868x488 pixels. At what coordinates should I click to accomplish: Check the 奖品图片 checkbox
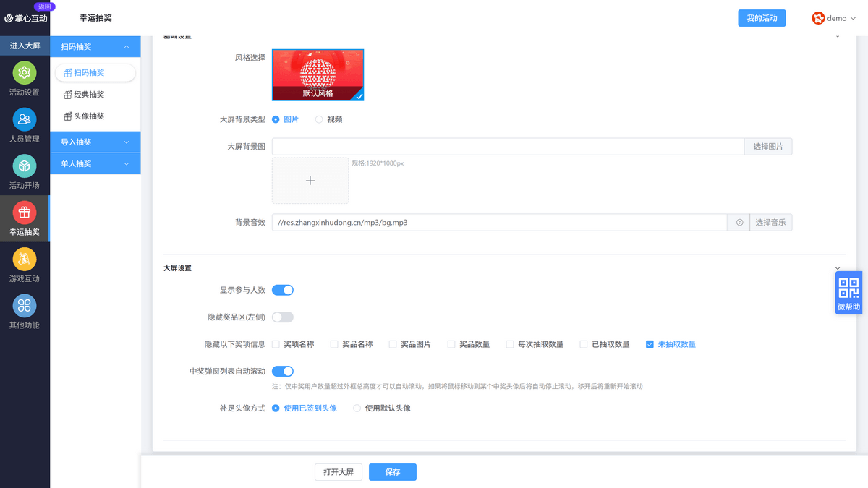pos(393,344)
